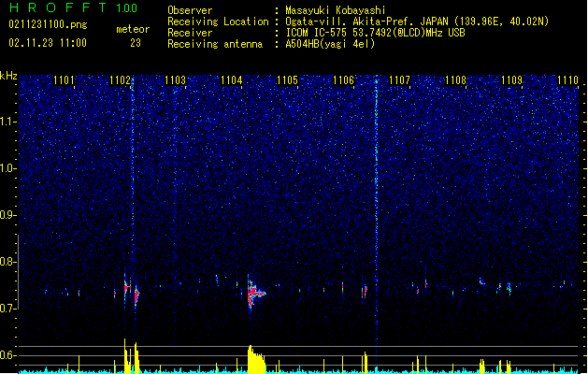Click the 1109 time marker
Viewport: 588px width, 374px height.
512,80
